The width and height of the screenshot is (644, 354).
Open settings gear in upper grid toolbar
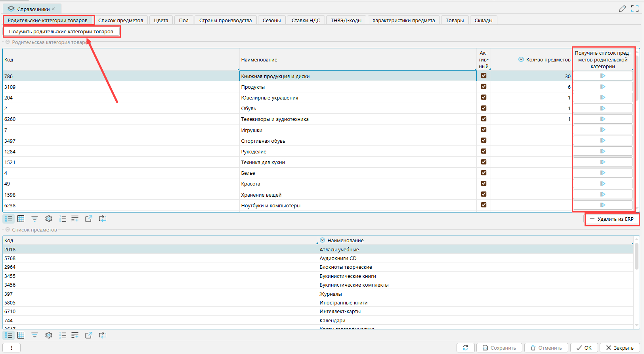tap(49, 219)
